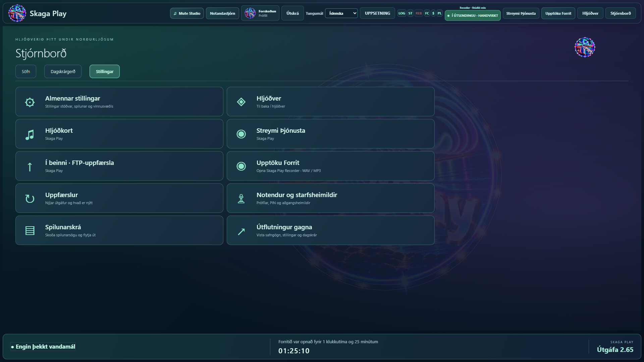Image resolution: width=644 pixels, height=362 pixels.
Task: Click the Útflutningur gagna arrow icon
Action: click(x=241, y=231)
